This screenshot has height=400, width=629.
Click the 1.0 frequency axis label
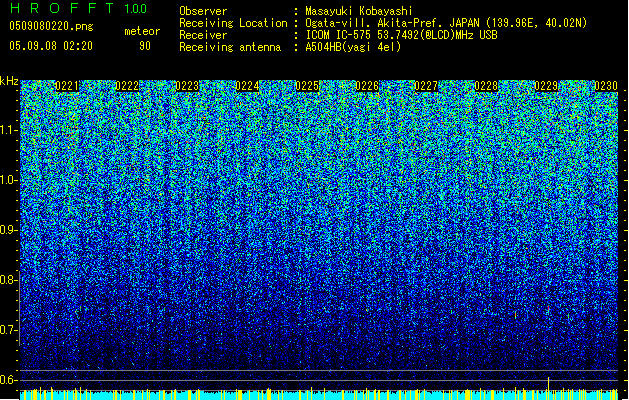tap(9, 180)
